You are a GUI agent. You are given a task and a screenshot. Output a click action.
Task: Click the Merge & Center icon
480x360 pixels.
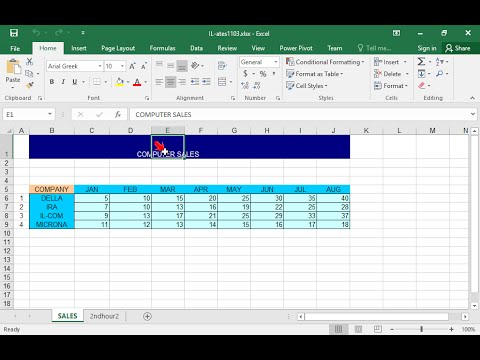(x=222, y=82)
